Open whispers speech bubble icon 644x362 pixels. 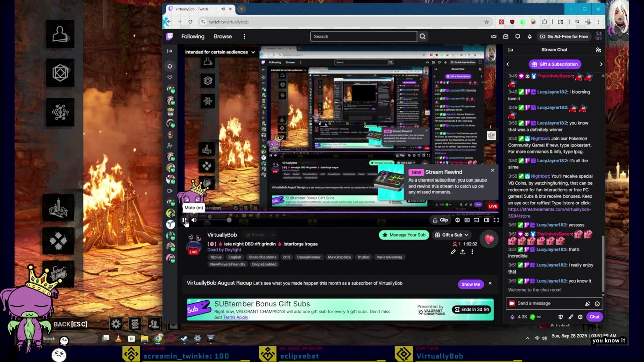518,36
